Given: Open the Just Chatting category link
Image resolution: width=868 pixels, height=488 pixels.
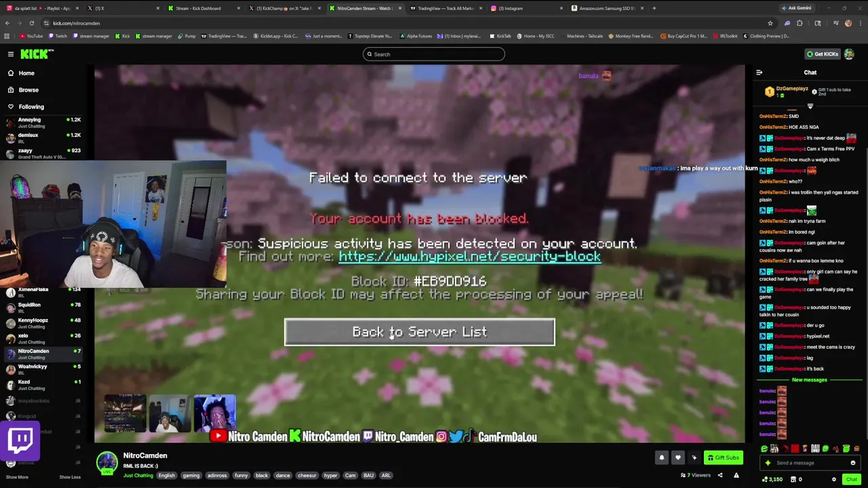Looking at the screenshot, I should tap(138, 476).
